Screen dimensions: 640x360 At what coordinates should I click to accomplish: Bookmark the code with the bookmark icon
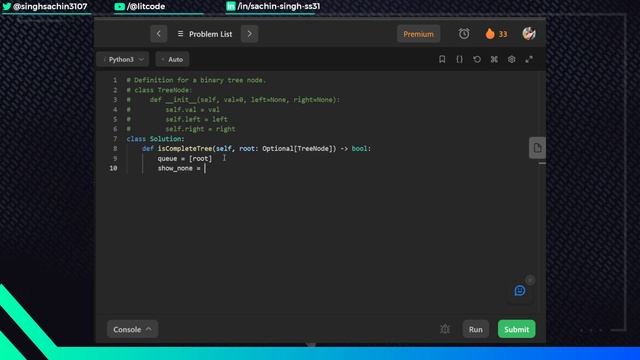click(x=442, y=60)
